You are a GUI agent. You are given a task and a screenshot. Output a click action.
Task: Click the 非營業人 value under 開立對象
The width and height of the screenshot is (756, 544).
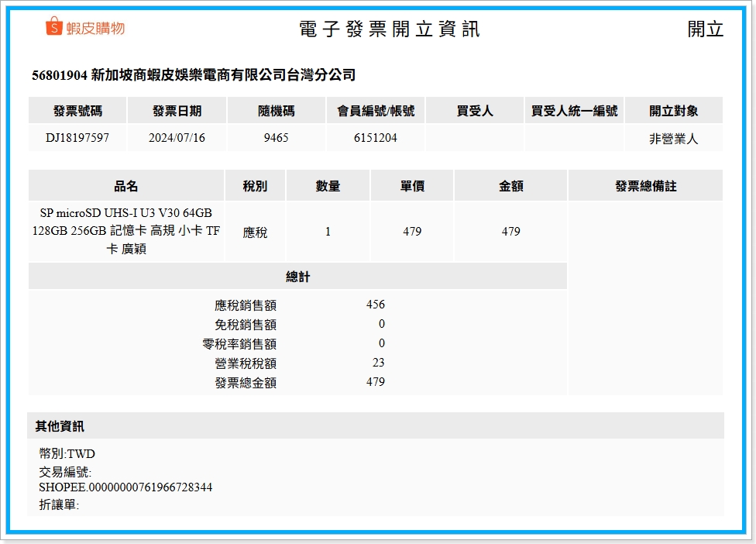[673, 139]
